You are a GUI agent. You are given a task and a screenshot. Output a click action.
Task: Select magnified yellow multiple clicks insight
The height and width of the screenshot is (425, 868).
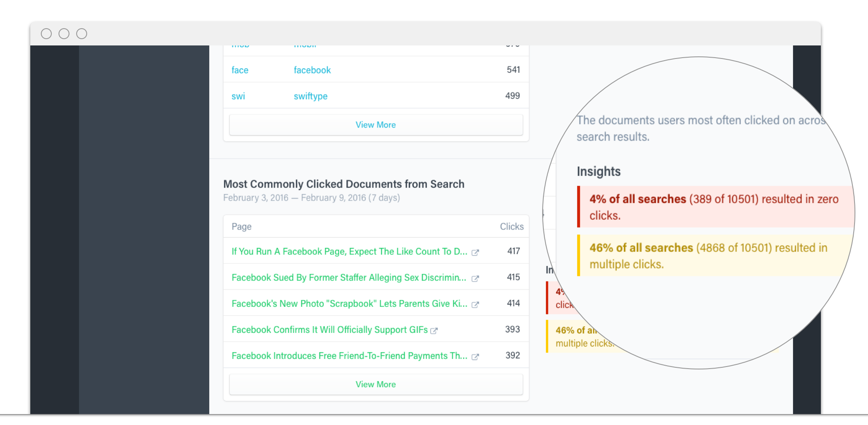tap(708, 256)
